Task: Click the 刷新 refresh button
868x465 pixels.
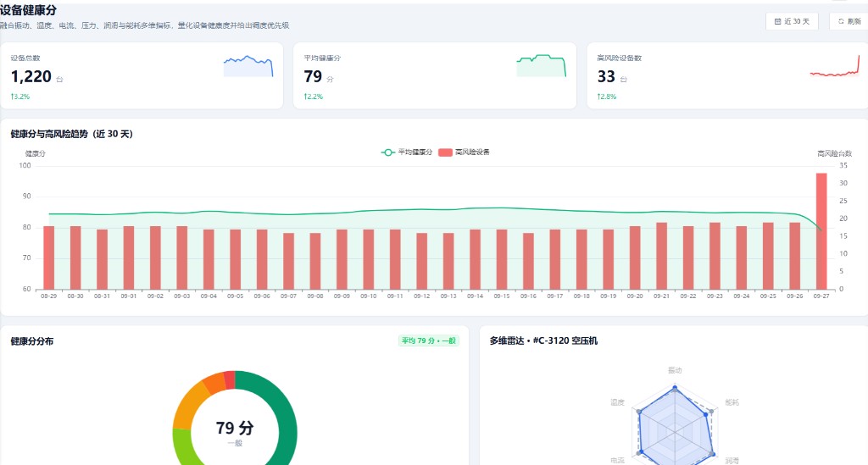Action: (849, 21)
